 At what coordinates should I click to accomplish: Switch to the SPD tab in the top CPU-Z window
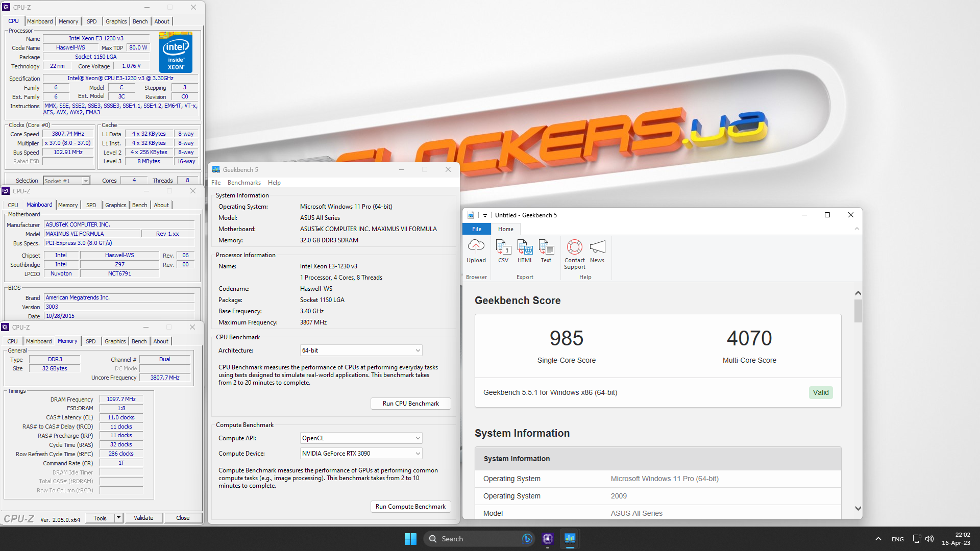coord(92,21)
